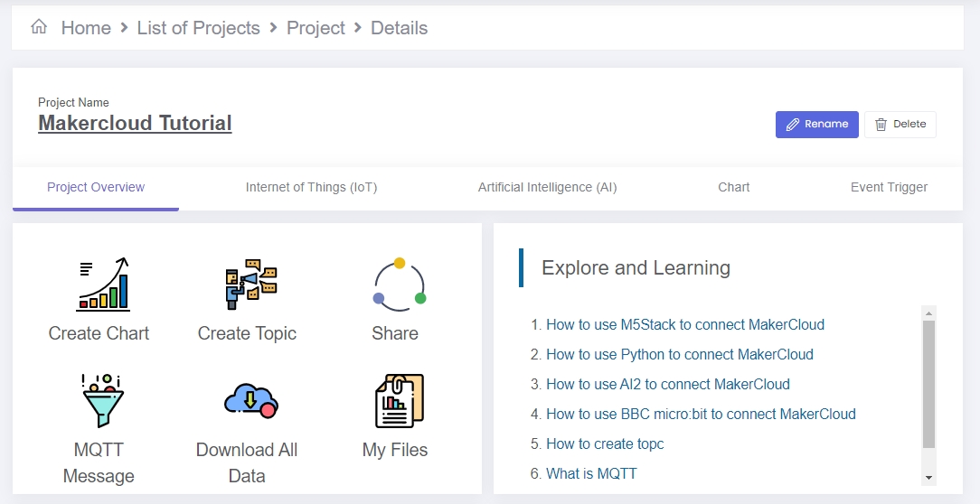Viewport: 980px width, 504px height.
Task: Open How to use M5Stack link
Action: 685,325
